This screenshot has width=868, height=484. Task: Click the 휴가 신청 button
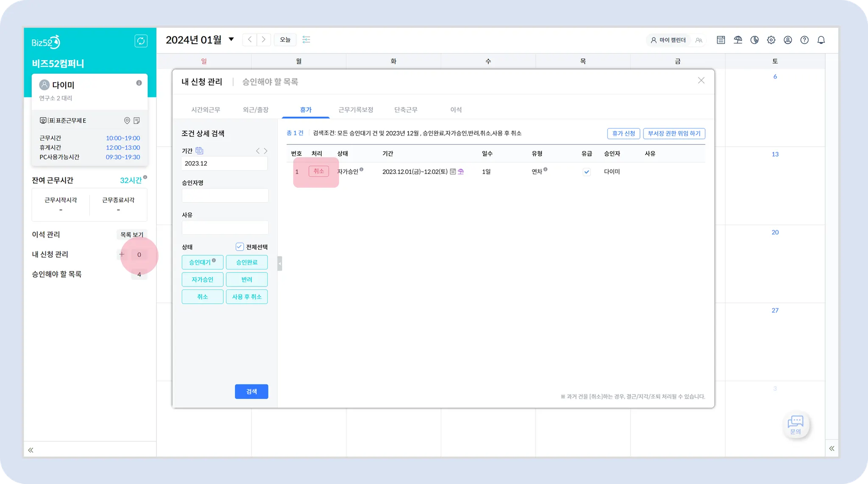(x=623, y=134)
